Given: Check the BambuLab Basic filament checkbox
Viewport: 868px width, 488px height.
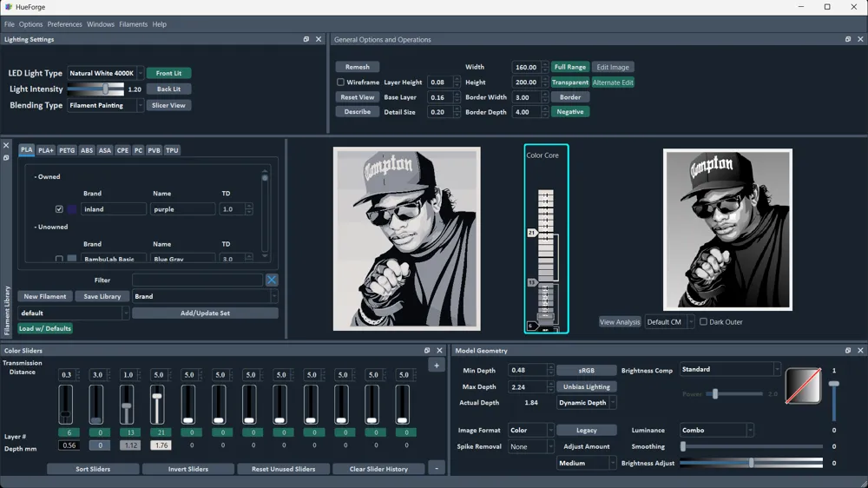Looking at the screenshot, I should [x=59, y=259].
